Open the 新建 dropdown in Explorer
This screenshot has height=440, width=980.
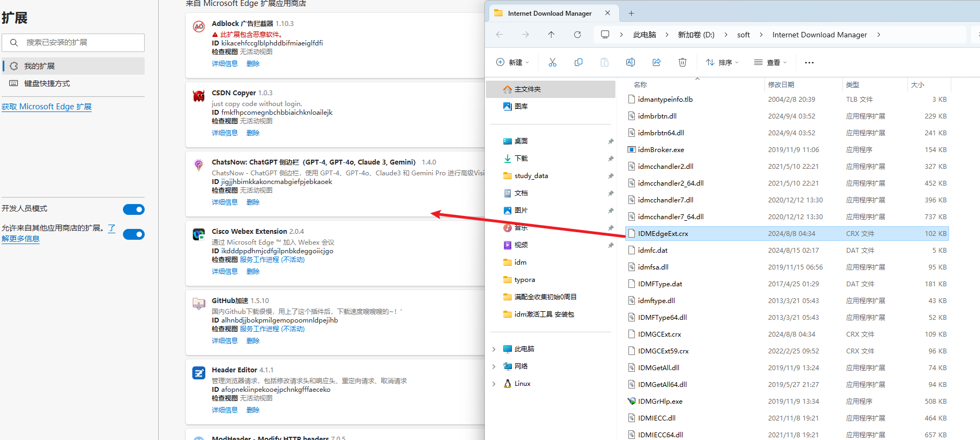tap(512, 62)
